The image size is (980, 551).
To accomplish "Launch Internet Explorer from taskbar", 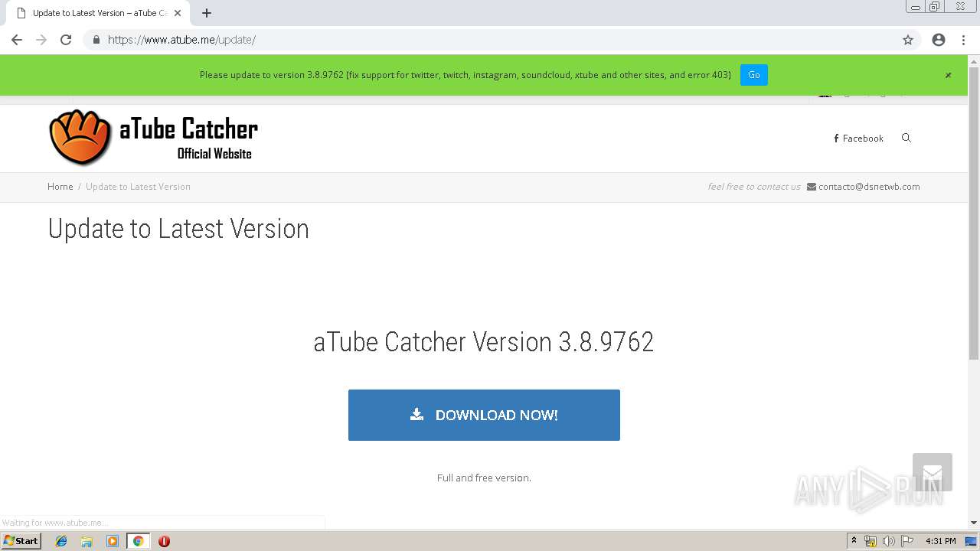I will 61,541.
